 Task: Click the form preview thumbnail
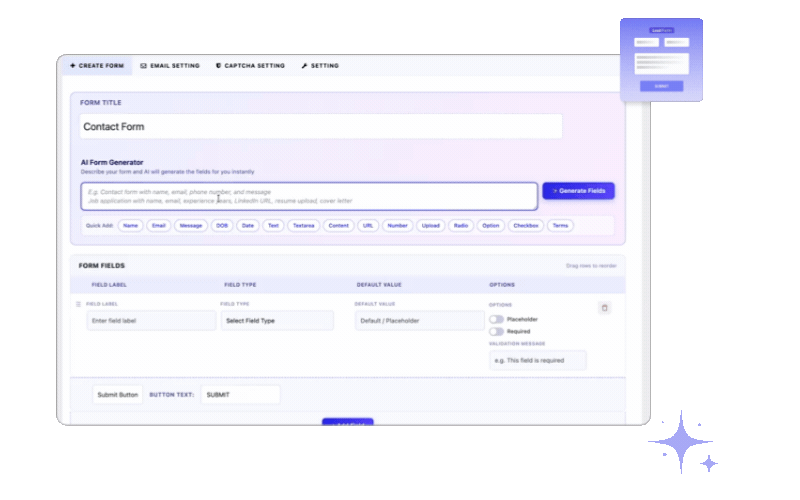pos(662,60)
